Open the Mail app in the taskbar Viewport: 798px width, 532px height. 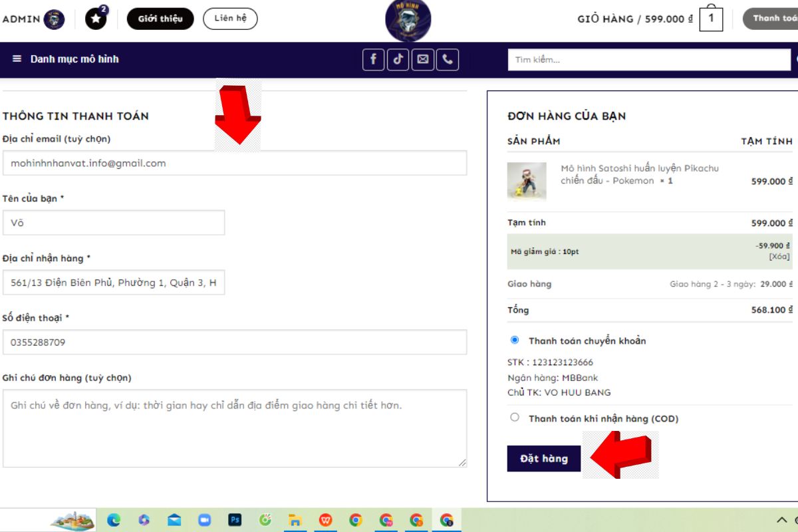[x=174, y=520]
